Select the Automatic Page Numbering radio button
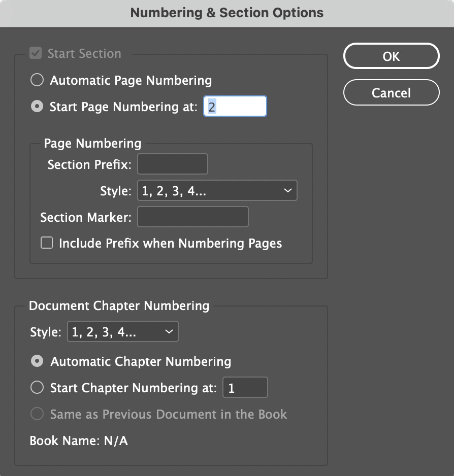The width and height of the screenshot is (454, 476). [x=37, y=80]
